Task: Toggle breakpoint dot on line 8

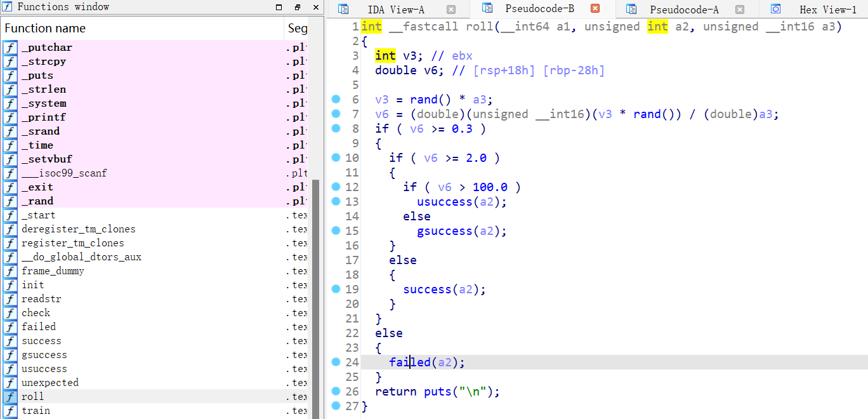Action: (x=336, y=128)
